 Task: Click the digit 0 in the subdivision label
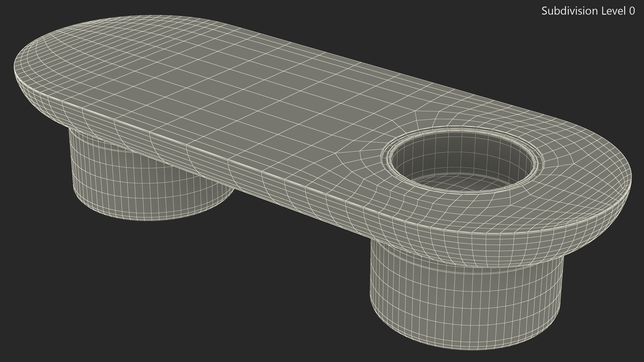[x=632, y=11]
